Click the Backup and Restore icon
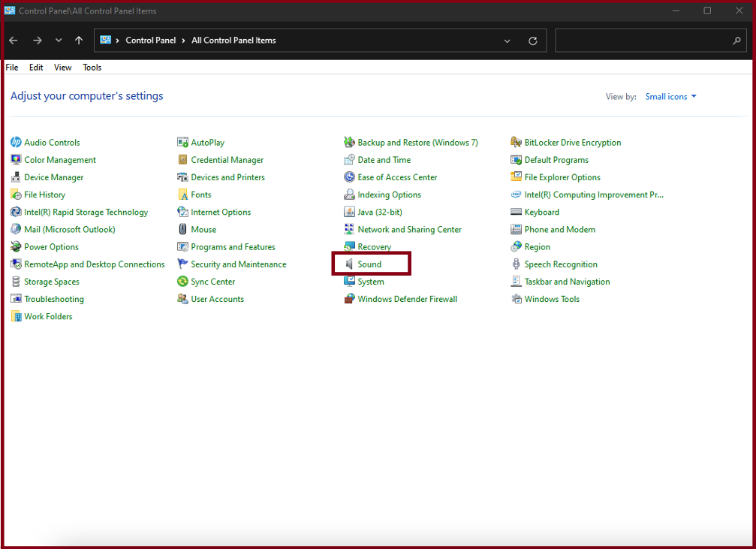The image size is (756, 549). [350, 142]
